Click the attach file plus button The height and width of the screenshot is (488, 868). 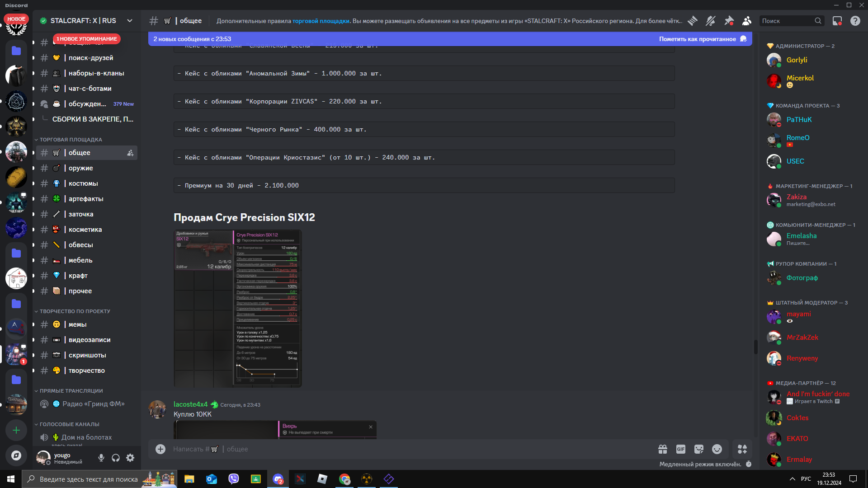[160, 449]
